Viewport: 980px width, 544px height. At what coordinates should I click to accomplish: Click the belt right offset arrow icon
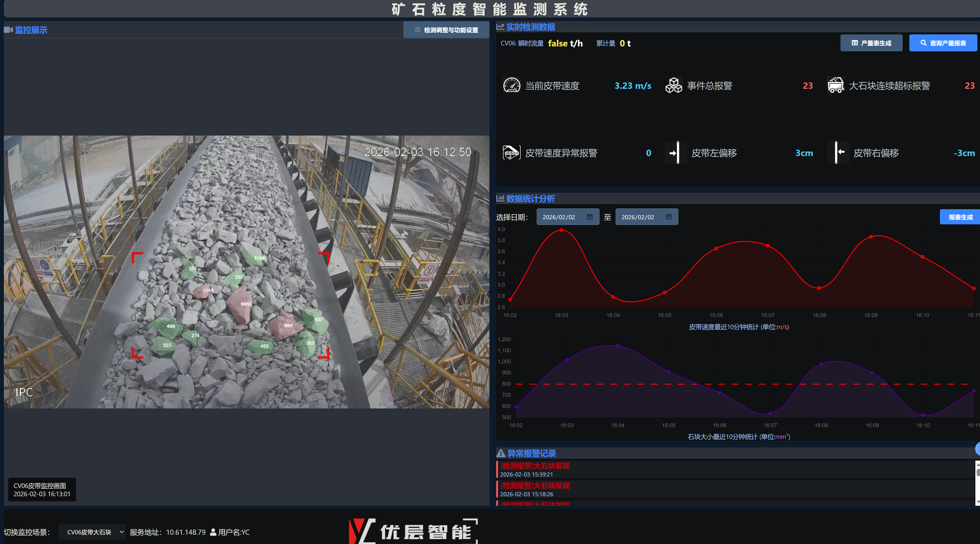click(838, 152)
